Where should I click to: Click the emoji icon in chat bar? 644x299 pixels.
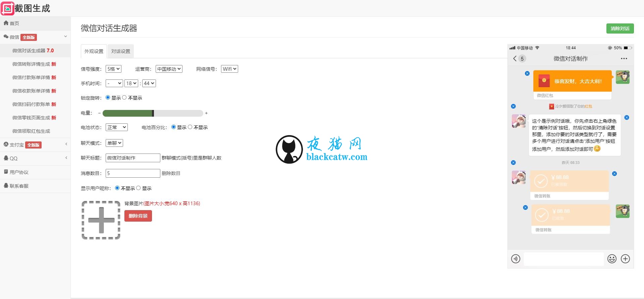tap(612, 259)
